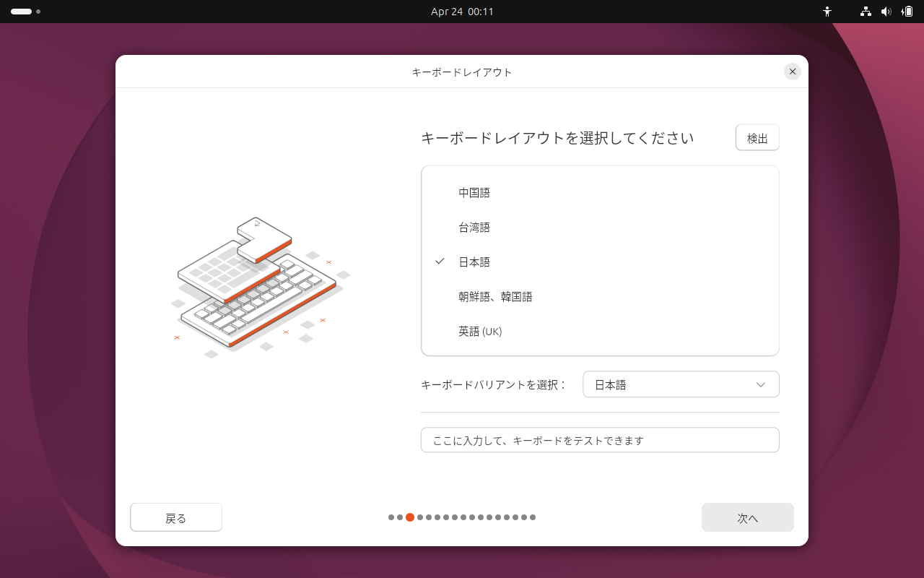The width and height of the screenshot is (924, 578).
Task: Select 英語 (UK) layout
Action: [x=479, y=332]
